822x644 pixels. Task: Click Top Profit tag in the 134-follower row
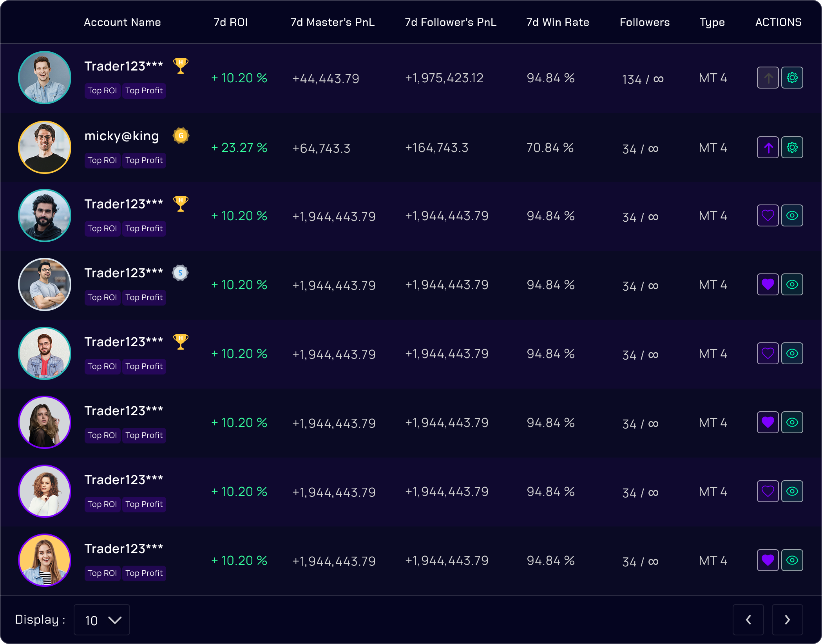click(144, 90)
